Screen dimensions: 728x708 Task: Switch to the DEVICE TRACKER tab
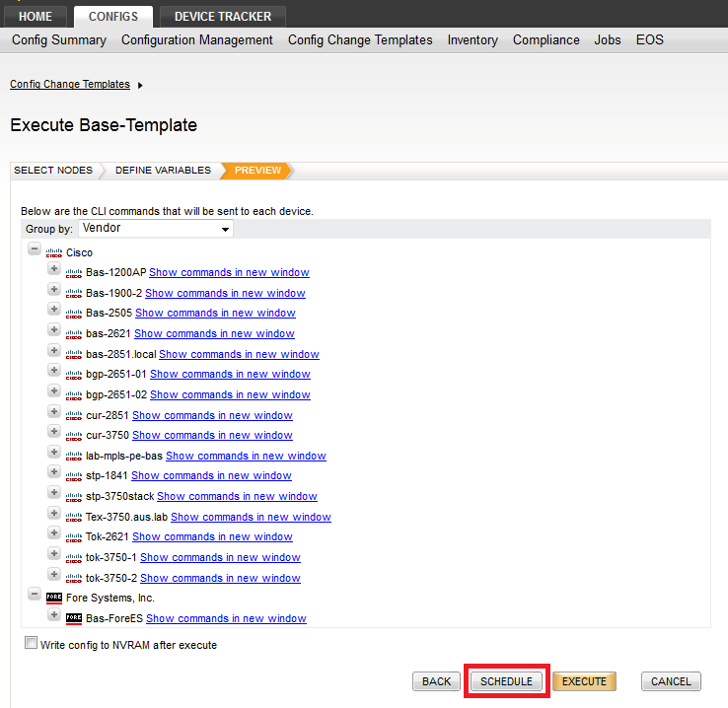223,17
